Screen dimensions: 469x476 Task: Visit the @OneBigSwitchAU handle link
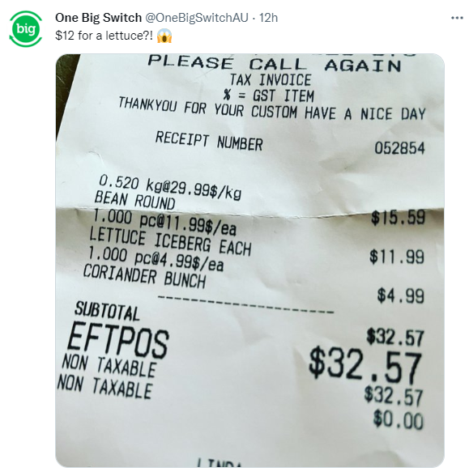(x=197, y=18)
